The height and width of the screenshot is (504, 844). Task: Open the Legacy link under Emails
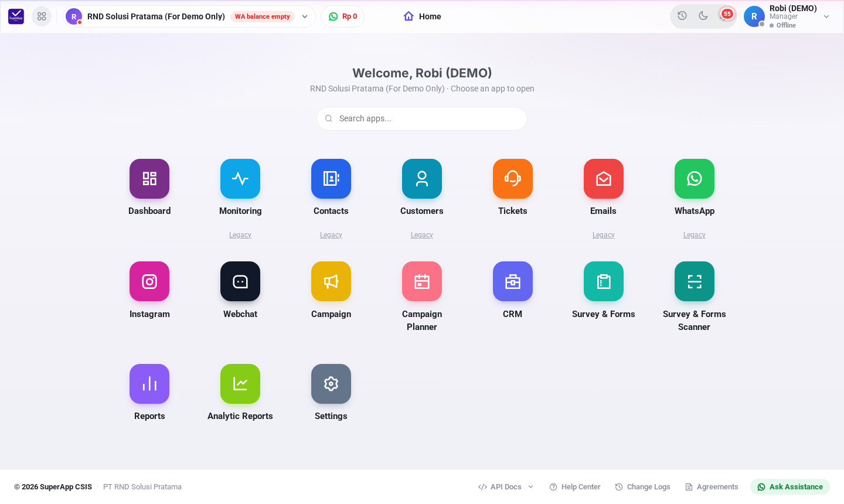(x=604, y=235)
